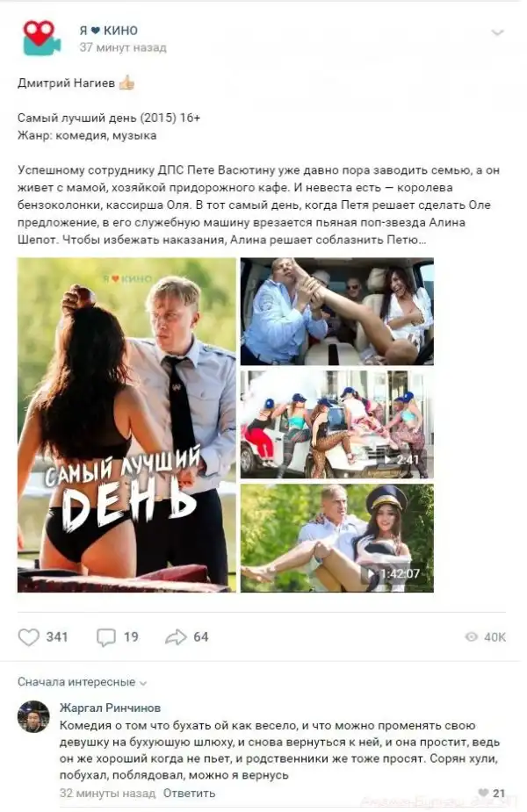Click Жаргал Ринчинов's commenter avatar
The image size is (527, 812).
[33, 716]
